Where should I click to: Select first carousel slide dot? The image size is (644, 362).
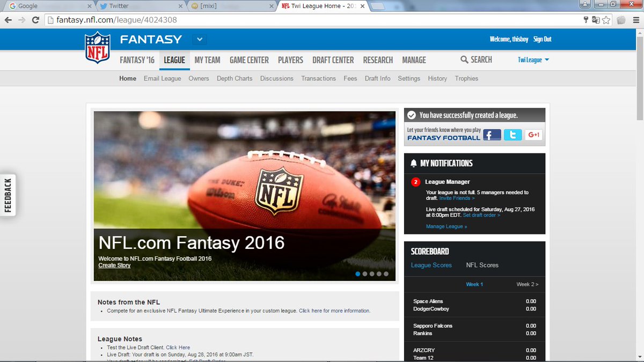[x=358, y=274]
